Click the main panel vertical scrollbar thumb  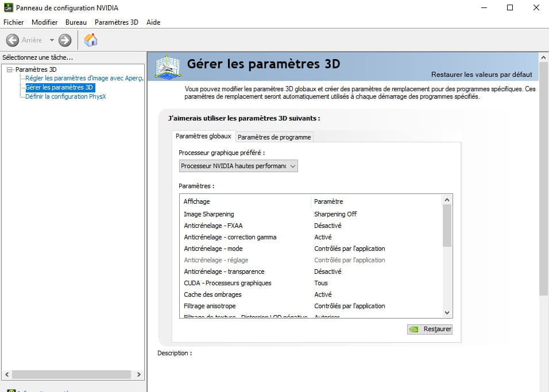pyautogui.click(x=543, y=178)
